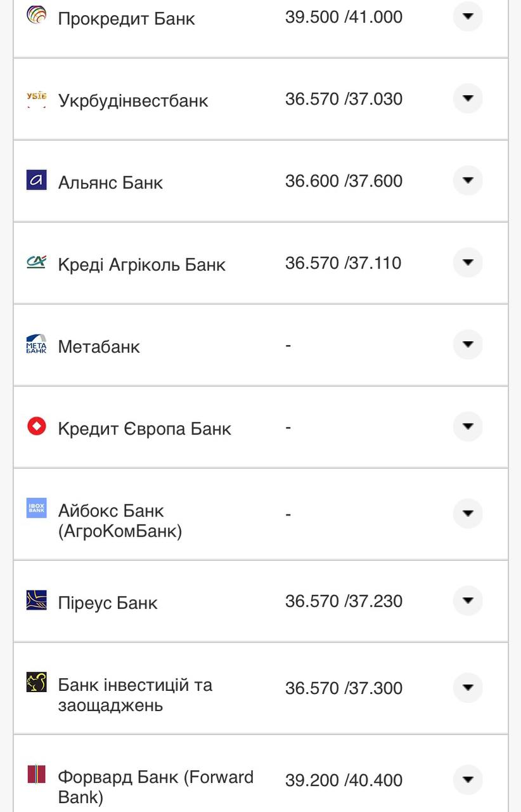The height and width of the screenshot is (812, 521).
Task: Click the Креді Агріколь Банк logo
Action: pos(36,261)
